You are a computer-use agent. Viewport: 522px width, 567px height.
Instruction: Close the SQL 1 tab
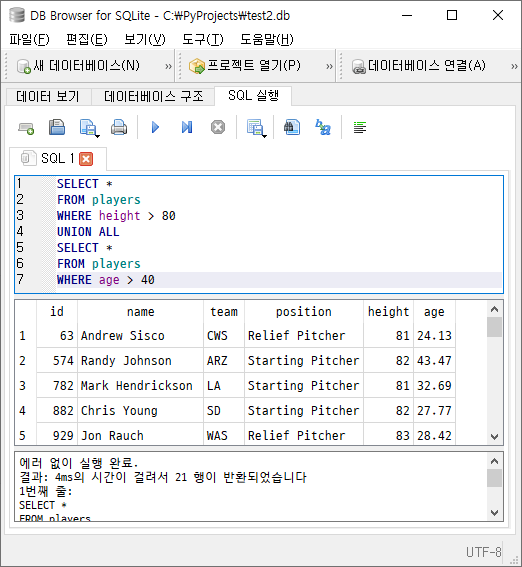pos(86,159)
